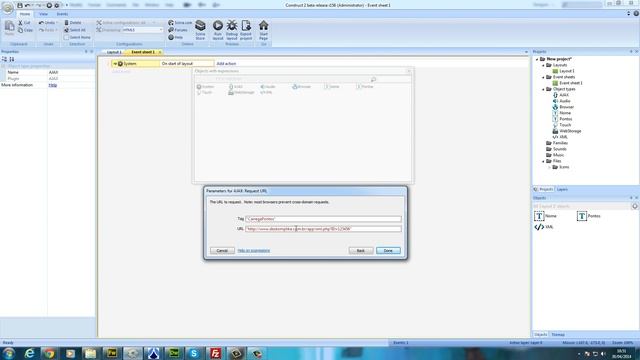Select the Touch object type in tree
The width and height of the screenshot is (640, 360).
(x=562, y=125)
